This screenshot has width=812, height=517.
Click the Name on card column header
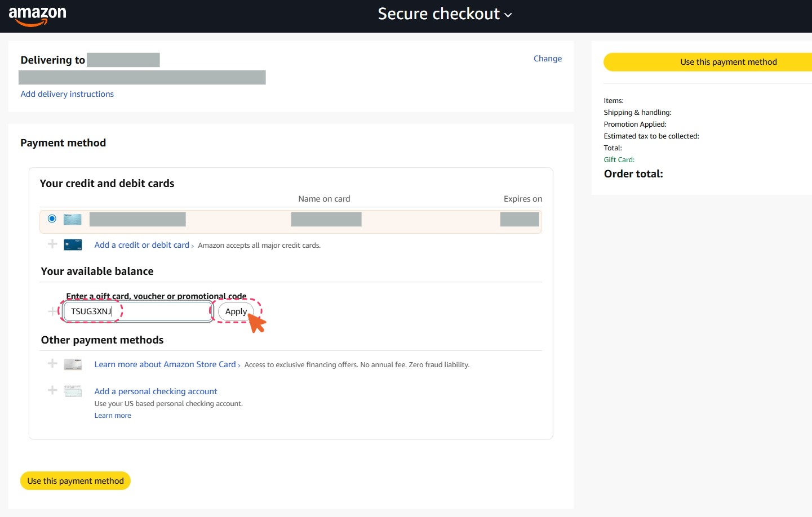tap(324, 199)
